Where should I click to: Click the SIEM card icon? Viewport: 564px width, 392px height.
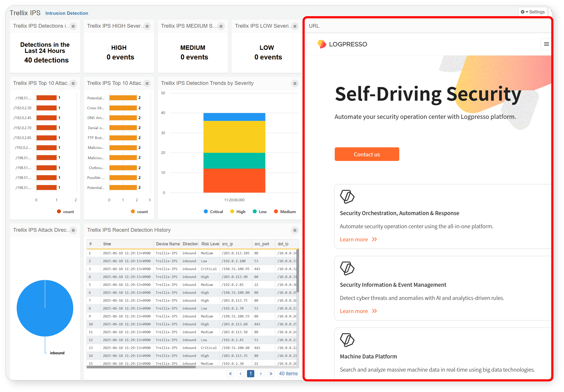347,268
